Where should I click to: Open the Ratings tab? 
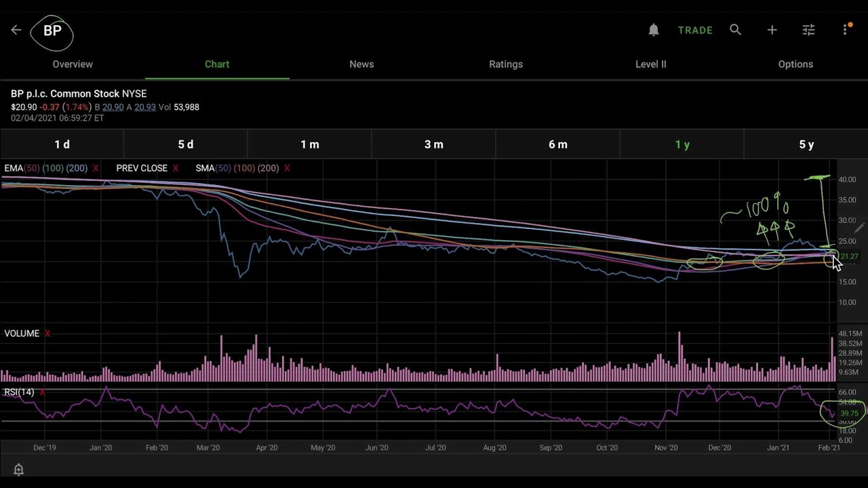pyautogui.click(x=506, y=64)
